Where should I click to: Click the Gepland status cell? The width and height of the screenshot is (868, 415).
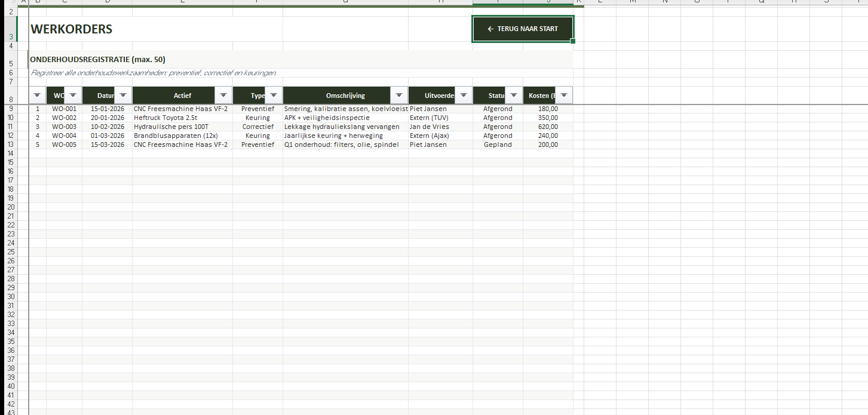pyautogui.click(x=498, y=145)
